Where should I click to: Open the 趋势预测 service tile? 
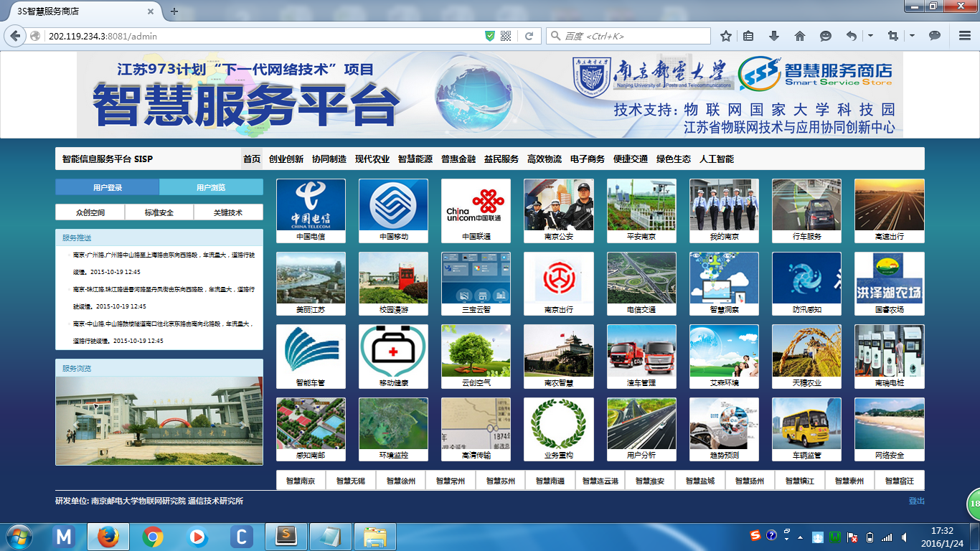(x=724, y=430)
